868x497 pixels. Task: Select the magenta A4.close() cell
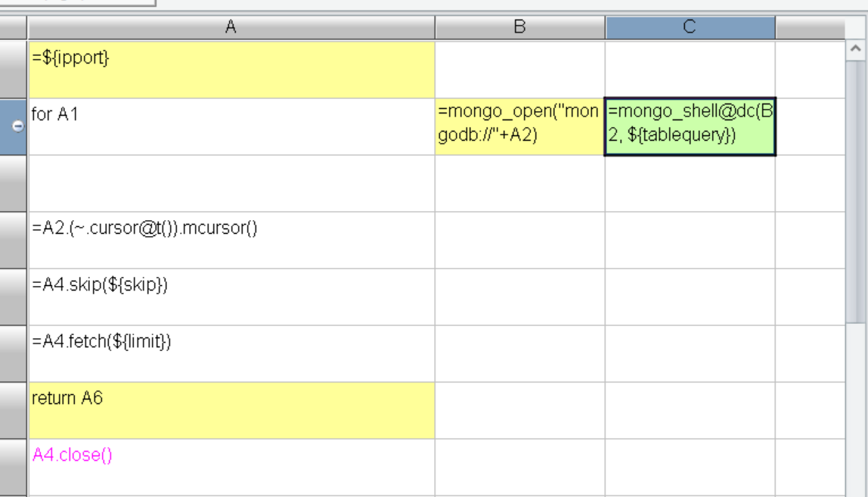tap(231, 467)
